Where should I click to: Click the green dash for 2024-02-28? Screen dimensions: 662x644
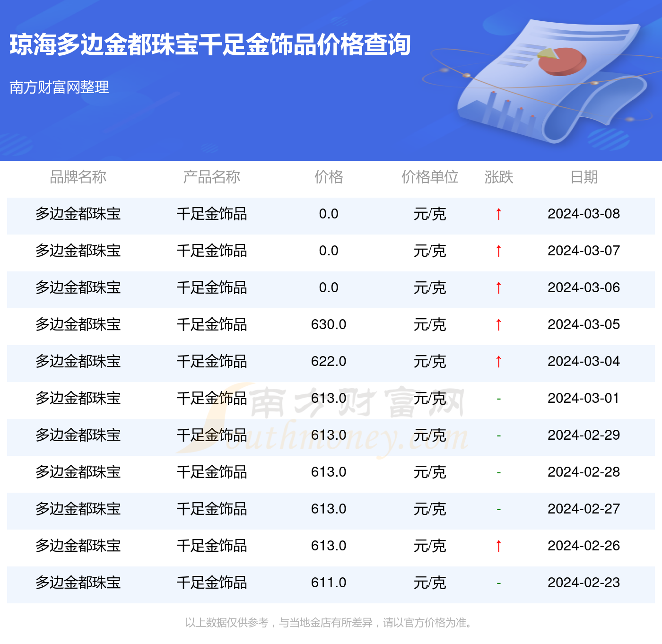pyautogui.click(x=499, y=473)
